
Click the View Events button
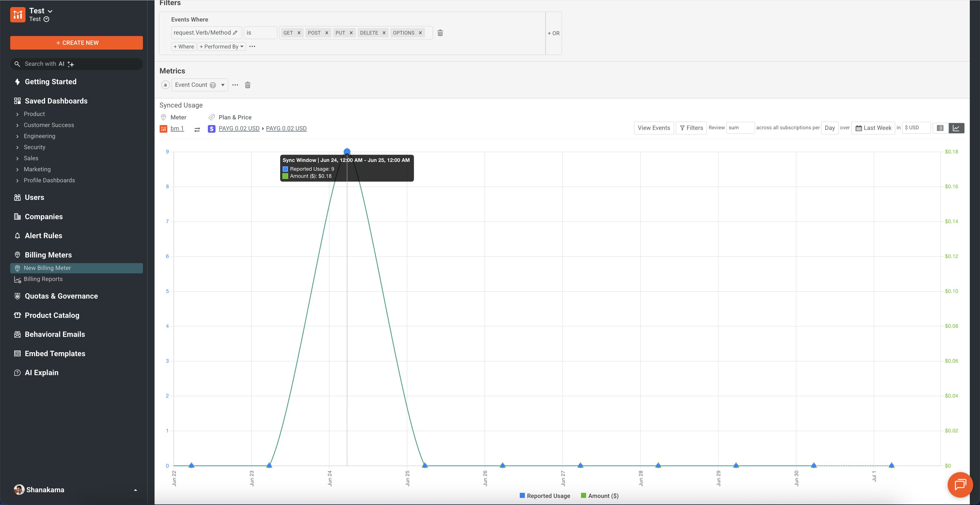[x=654, y=128]
